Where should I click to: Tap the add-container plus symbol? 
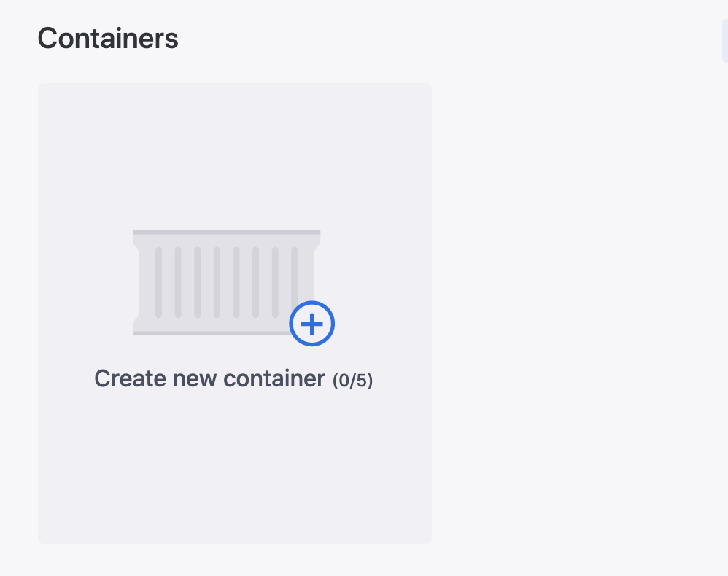(312, 324)
